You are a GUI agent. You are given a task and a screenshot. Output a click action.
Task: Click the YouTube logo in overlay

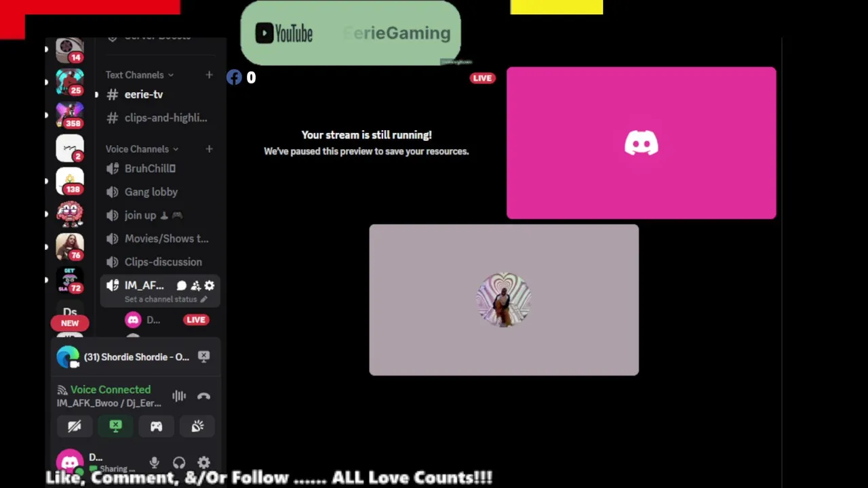(284, 33)
